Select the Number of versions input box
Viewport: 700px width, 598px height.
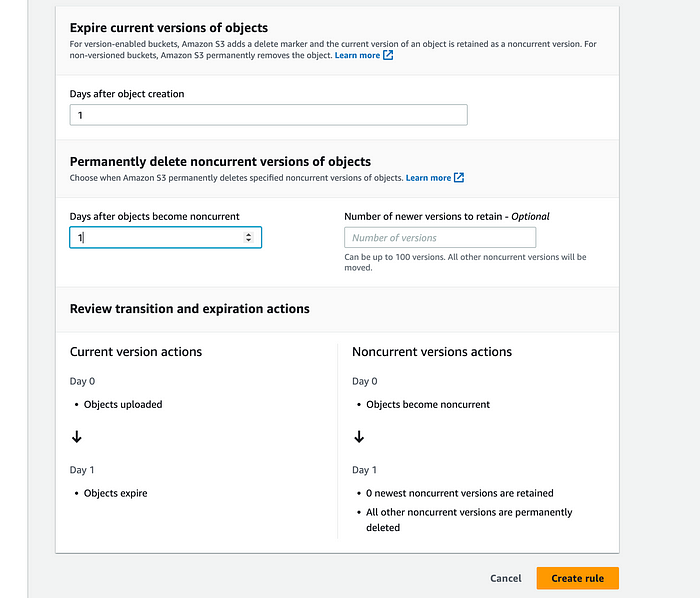(x=440, y=237)
